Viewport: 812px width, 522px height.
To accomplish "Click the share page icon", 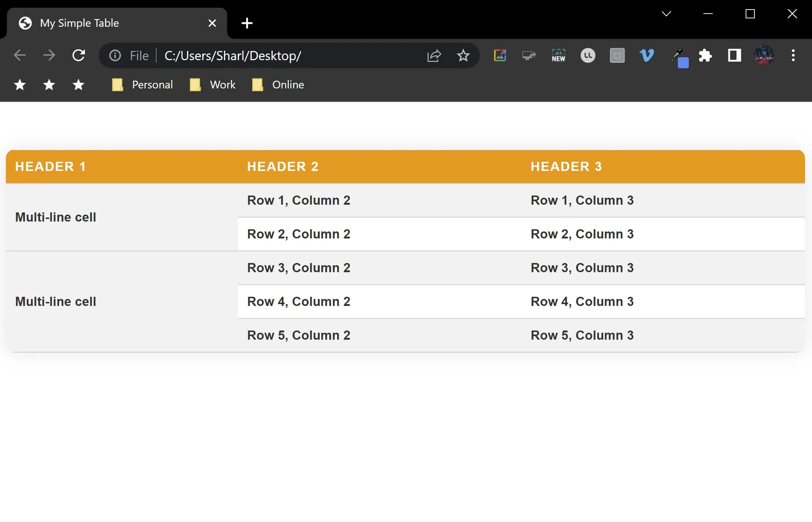I will point(434,55).
